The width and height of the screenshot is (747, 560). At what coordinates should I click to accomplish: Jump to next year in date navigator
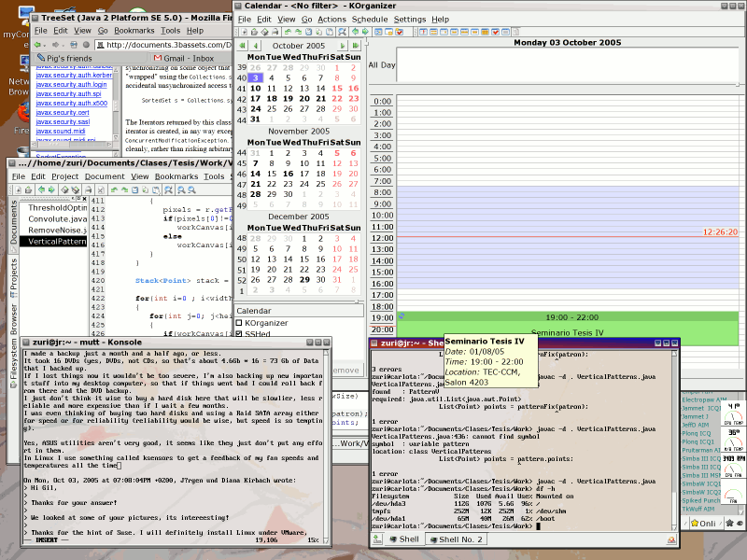[x=355, y=45]
